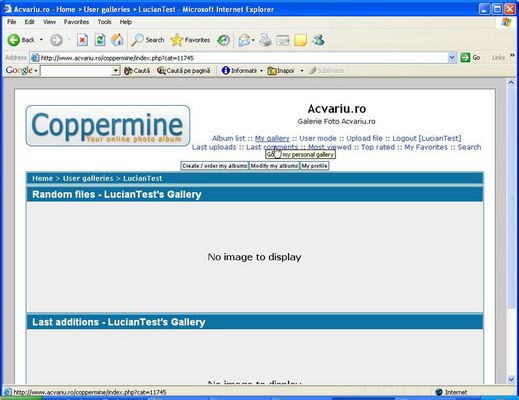
Task: Open the Favorites star toolbar button
Action: tap(190, 40)
